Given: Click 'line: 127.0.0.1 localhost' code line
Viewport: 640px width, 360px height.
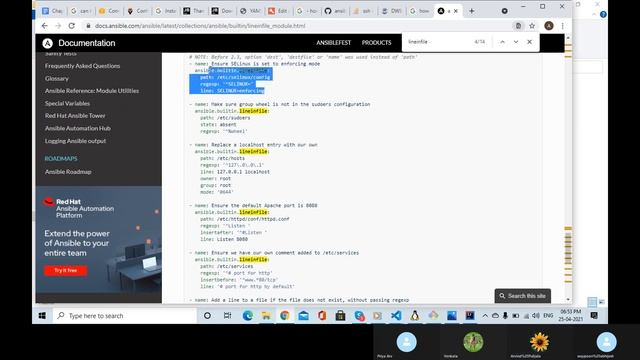Looking at the screenshot, I should (235, 172).
